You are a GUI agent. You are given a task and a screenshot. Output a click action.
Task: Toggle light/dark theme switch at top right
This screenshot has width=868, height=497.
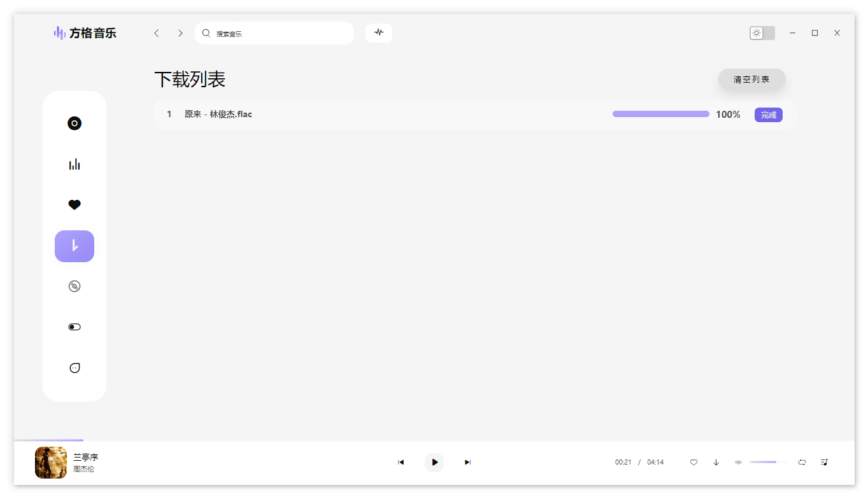pyautogui.click(x=762, y=32)
